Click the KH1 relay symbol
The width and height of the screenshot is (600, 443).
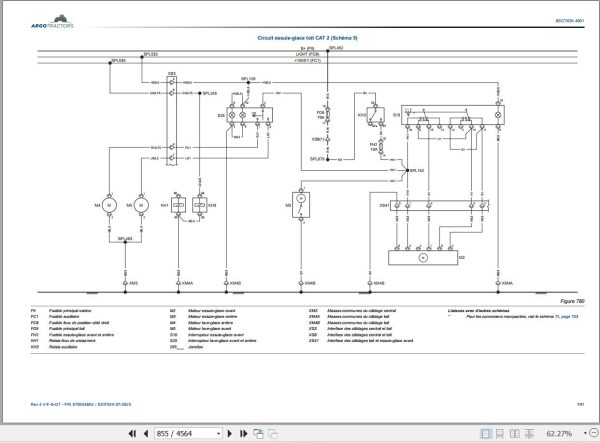178,205
